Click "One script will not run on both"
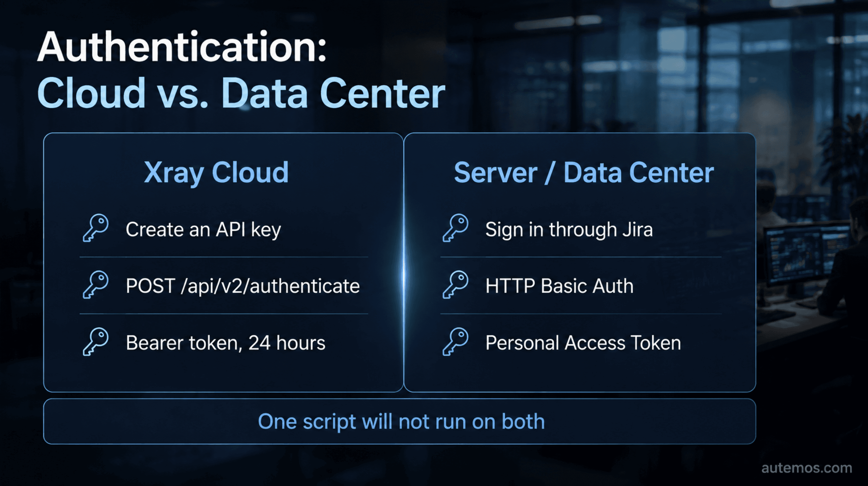Image resolution: width=868 pixels, height=486 pixels. pos(401,422)
